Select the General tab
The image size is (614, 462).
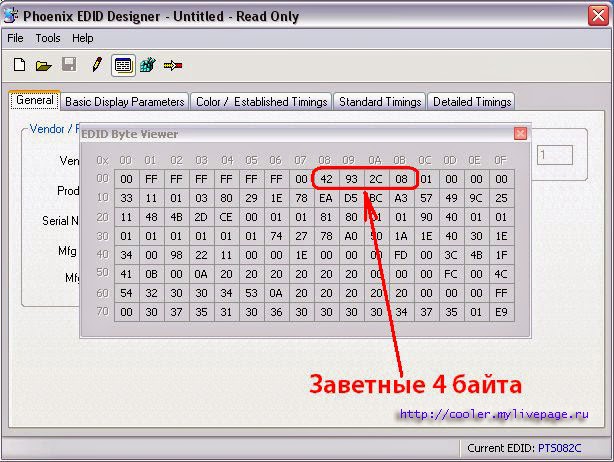[x=34, y=100]
